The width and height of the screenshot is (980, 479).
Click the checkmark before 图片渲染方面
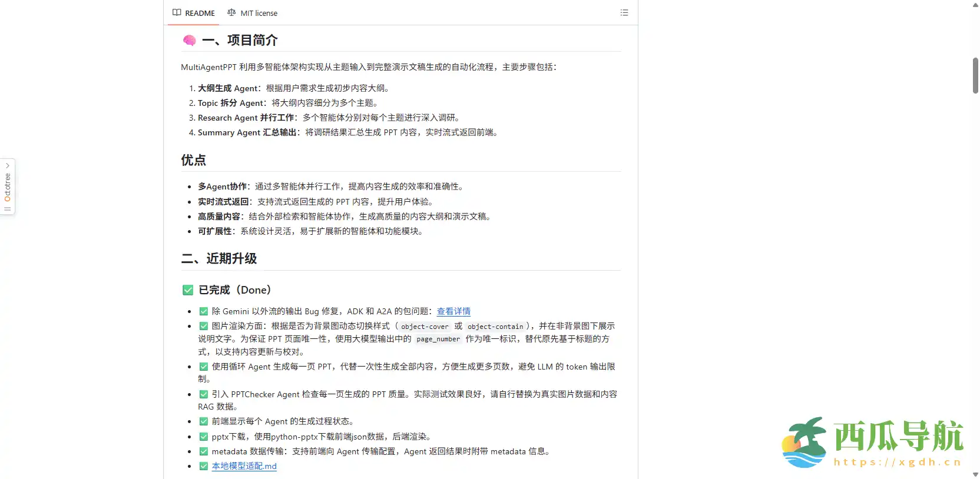[x=204, y=326]
